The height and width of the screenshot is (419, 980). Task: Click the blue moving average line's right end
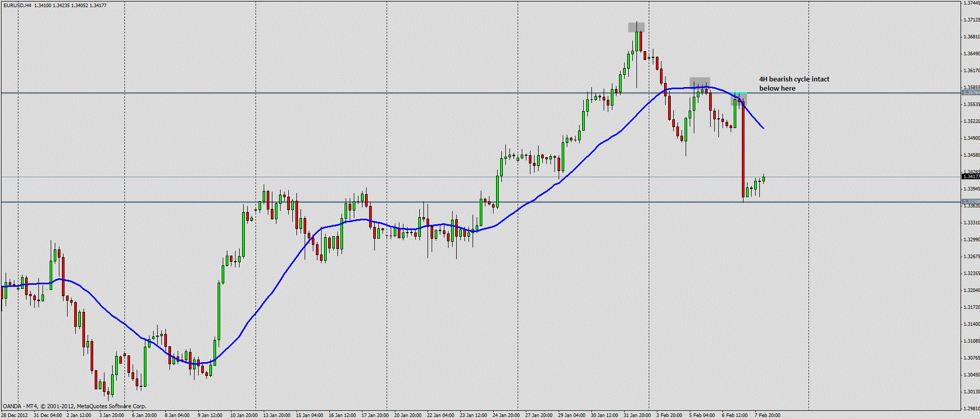pos(762,127)
